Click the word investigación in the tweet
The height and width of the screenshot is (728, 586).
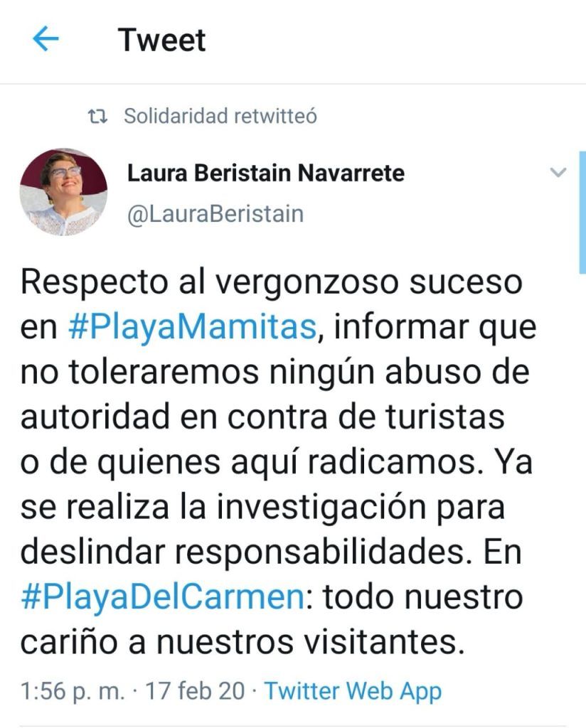pos(321,508)
